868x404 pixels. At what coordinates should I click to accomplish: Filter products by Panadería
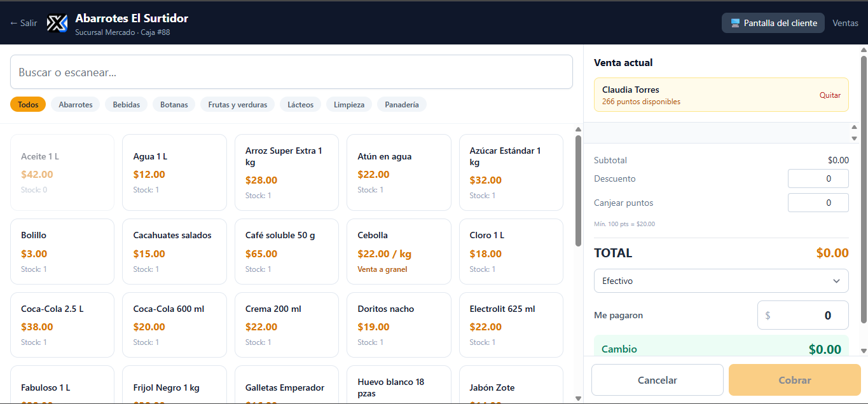(x=402, y=104)
